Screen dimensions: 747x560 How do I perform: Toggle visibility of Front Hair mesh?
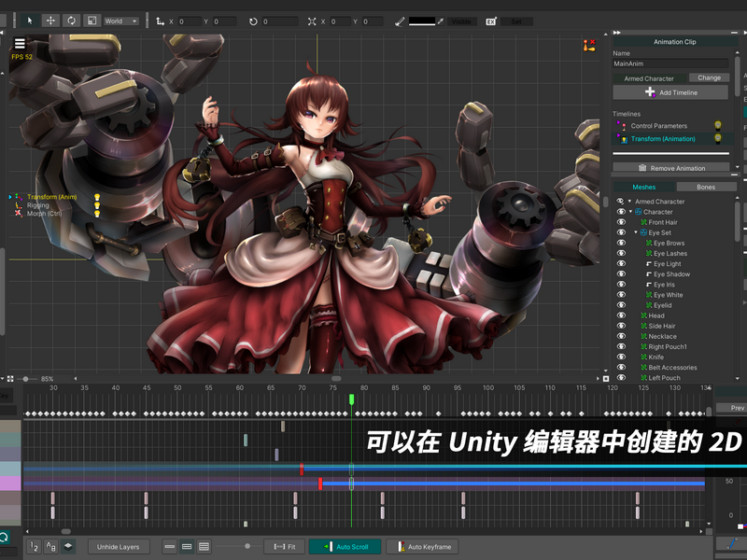621,222
